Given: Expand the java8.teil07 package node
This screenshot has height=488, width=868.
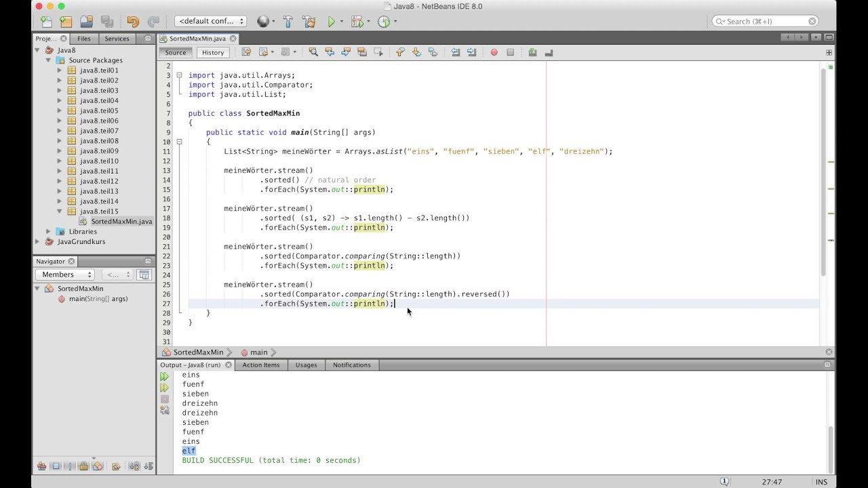Looking at the screenshot, I should [60, 131].
